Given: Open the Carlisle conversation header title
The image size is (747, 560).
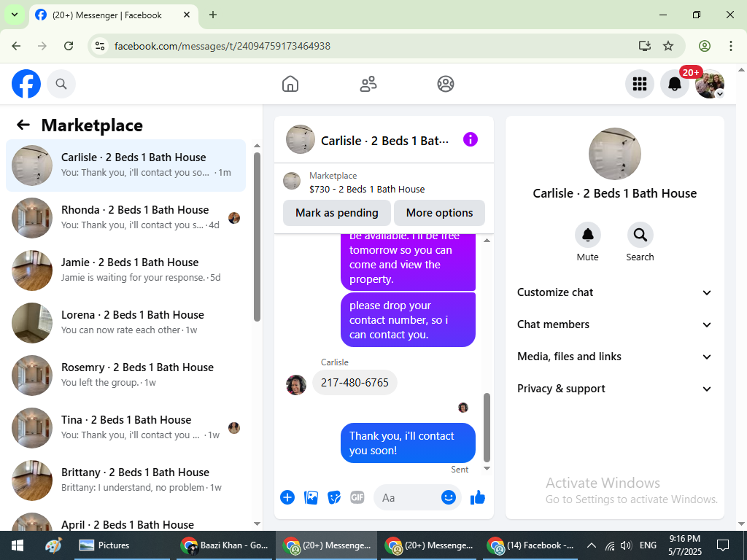Looking at the screenshot, I should coord(384,141).
